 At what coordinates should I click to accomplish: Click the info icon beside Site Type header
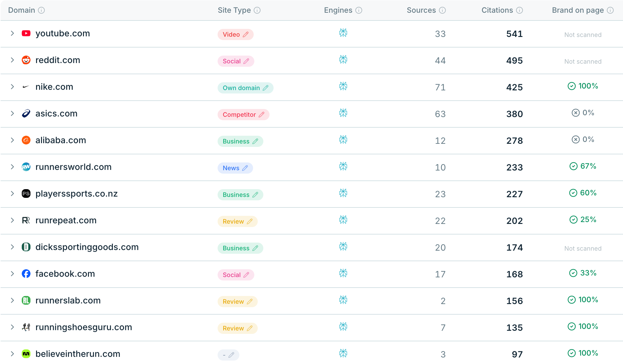tap(257, 10)
